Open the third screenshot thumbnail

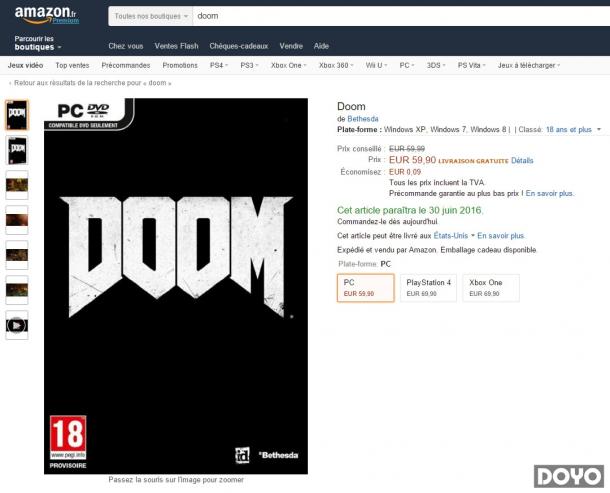tap(17, 255)
